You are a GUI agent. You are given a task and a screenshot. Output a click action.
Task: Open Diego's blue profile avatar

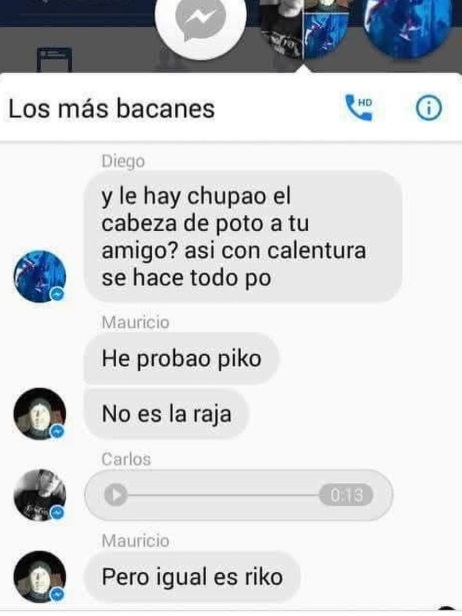click(40, 276)
